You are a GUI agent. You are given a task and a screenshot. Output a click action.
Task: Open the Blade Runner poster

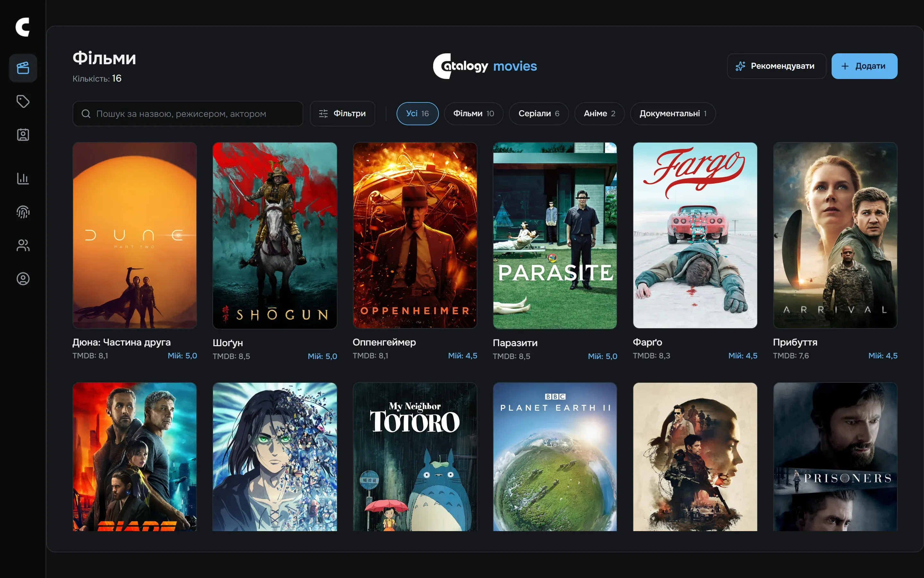(135, 456)
